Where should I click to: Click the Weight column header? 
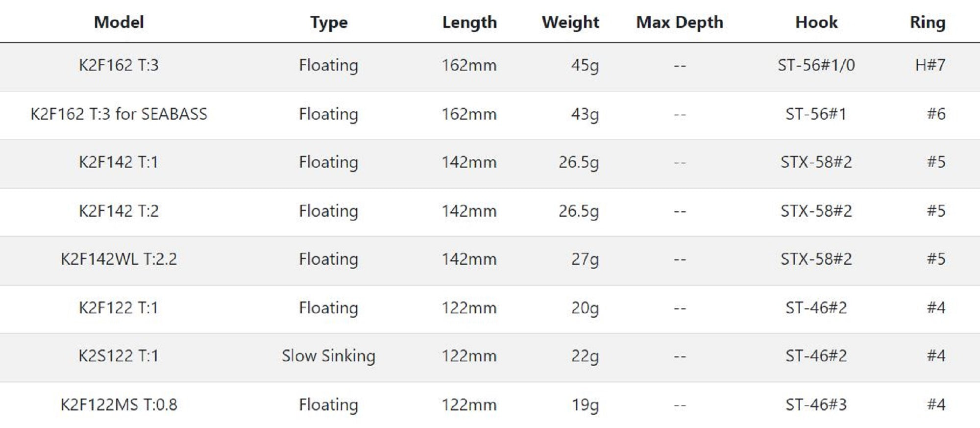pos(570,22)
